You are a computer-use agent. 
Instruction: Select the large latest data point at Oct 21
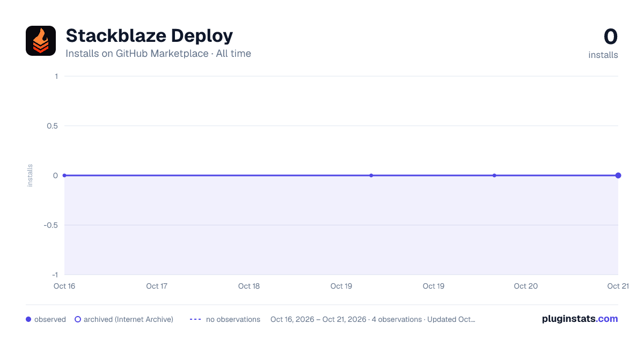coord(618,175)
